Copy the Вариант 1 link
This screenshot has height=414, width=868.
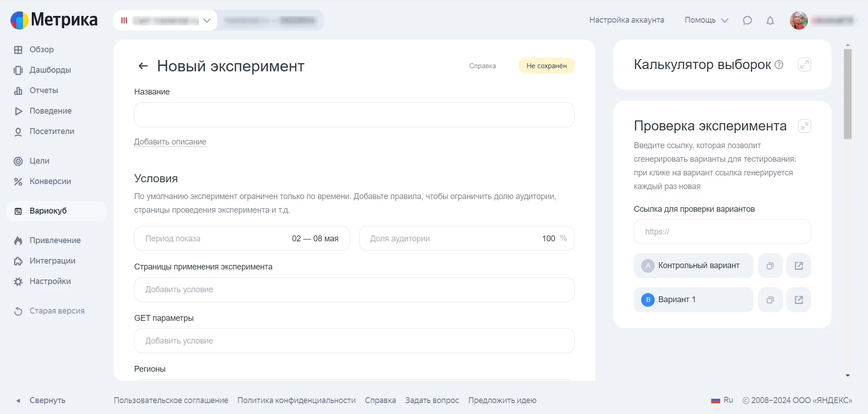[770, 300]
